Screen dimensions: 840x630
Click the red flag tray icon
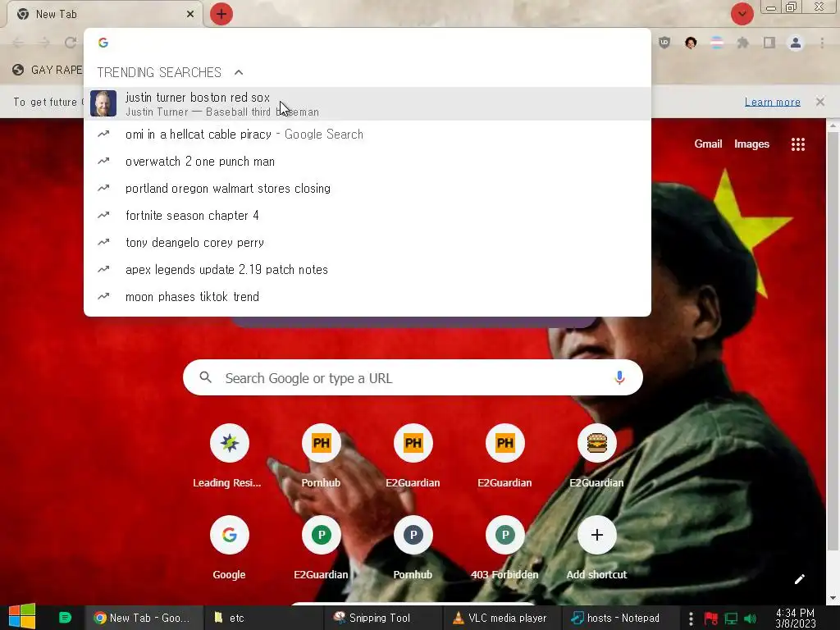click(711, 619)
